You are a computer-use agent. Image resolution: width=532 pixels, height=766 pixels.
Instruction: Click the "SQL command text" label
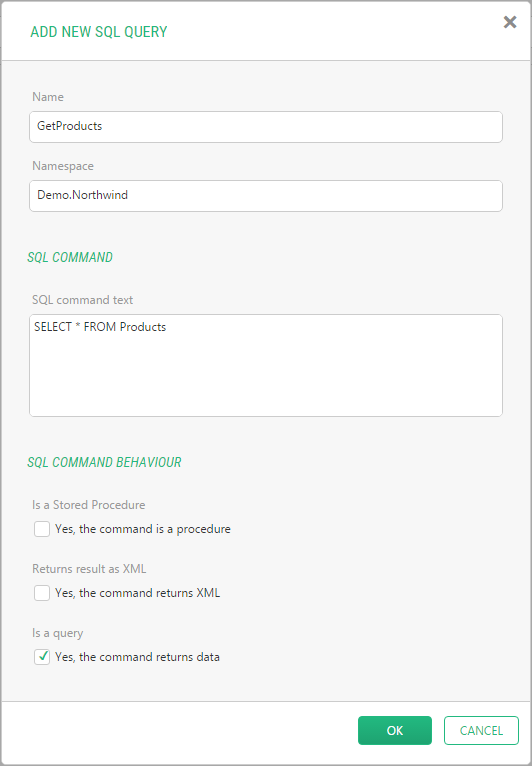83,299
